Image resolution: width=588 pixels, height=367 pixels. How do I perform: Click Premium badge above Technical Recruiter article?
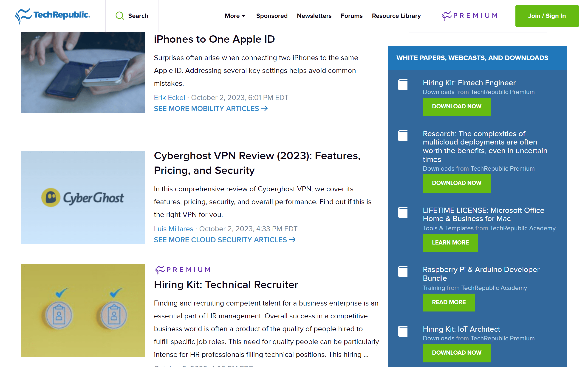[183, 270]
